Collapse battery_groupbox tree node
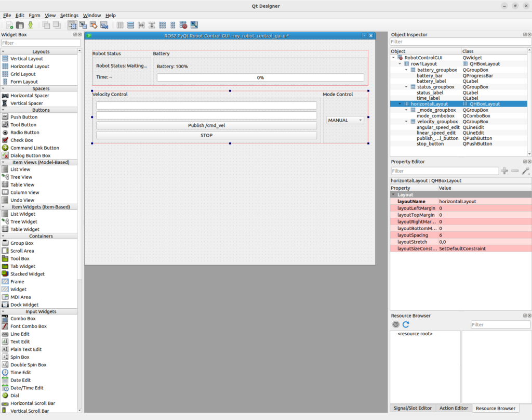The height and width of the screenshot is (420, 532). 406,70
